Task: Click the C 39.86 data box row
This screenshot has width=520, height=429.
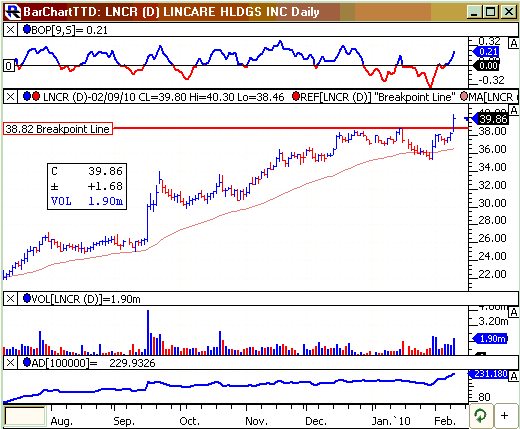Action: pos(87,171)
